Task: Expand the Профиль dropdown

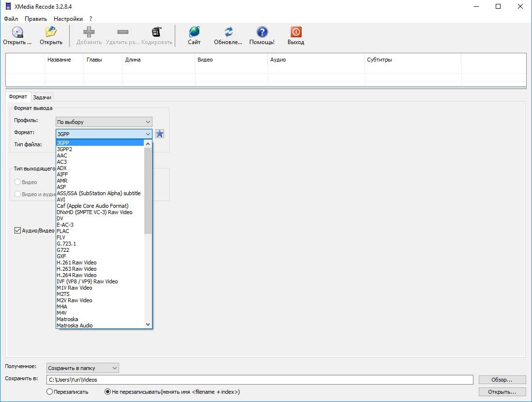Action: point(104,122)
